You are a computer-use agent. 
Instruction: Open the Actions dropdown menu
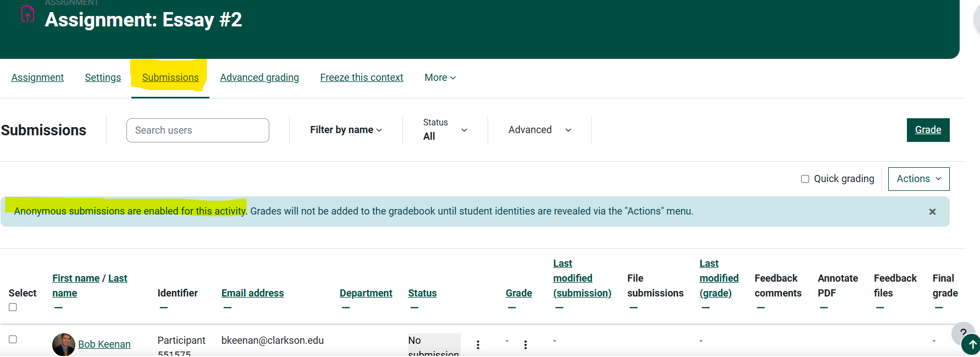click(918, 179)
